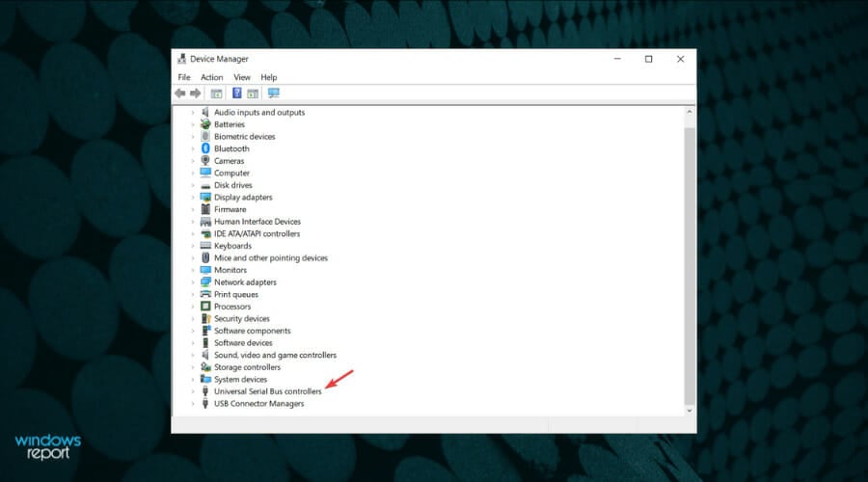Select the Human Interface Devices label
Viewport: 868px width, 482px height.
pos(258,222)
